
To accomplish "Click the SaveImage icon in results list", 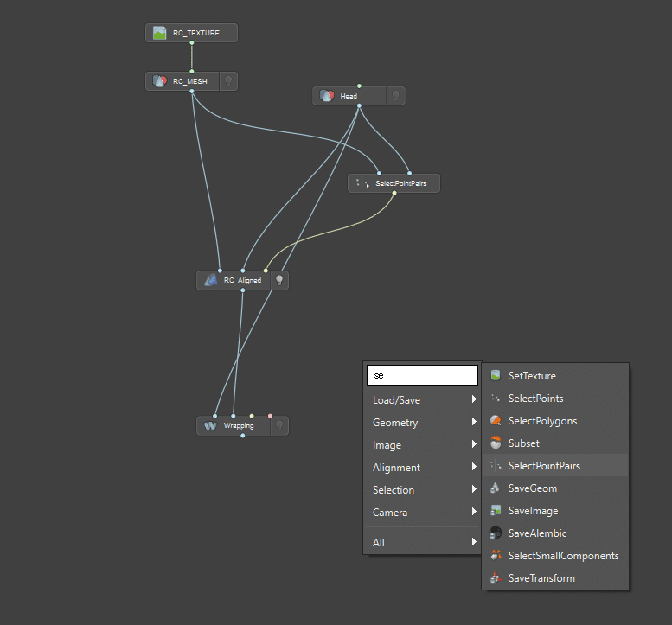I will pos(496,511).
